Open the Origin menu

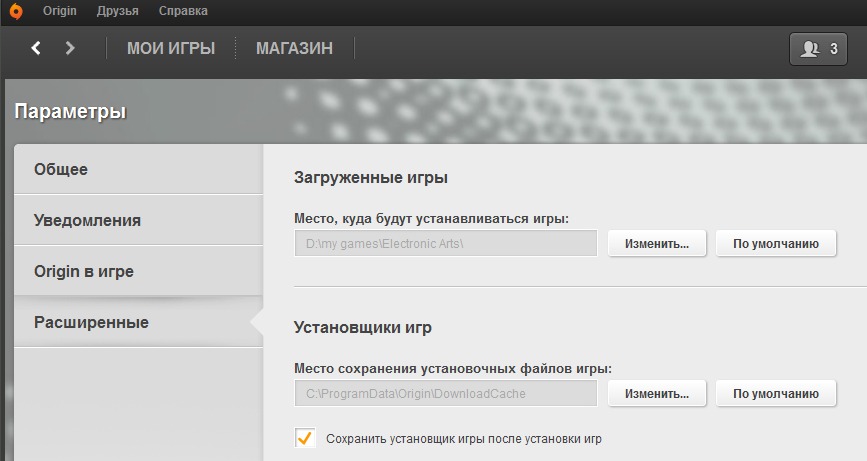[60, 11]
